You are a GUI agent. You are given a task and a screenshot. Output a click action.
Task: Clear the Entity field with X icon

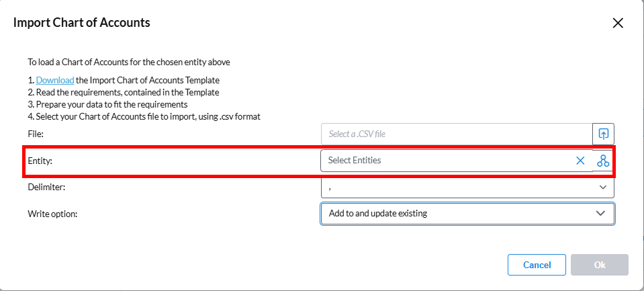click(x=580, y=161)
